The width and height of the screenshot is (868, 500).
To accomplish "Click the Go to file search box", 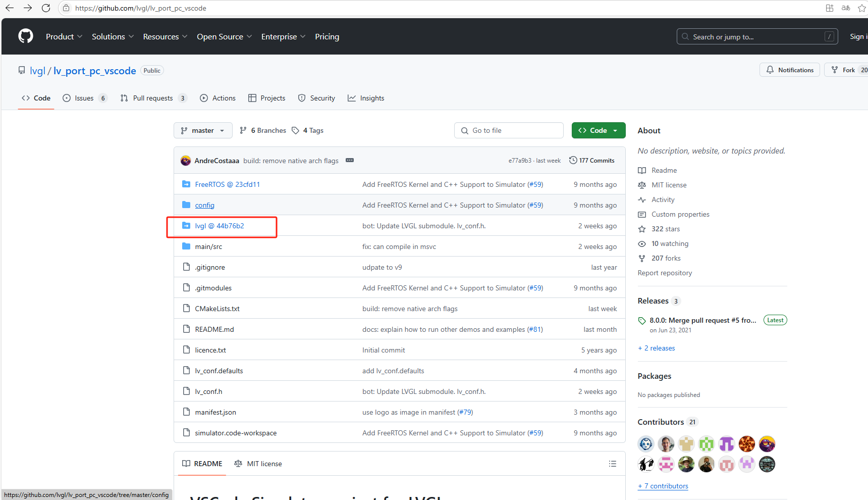I will point(509,130).
